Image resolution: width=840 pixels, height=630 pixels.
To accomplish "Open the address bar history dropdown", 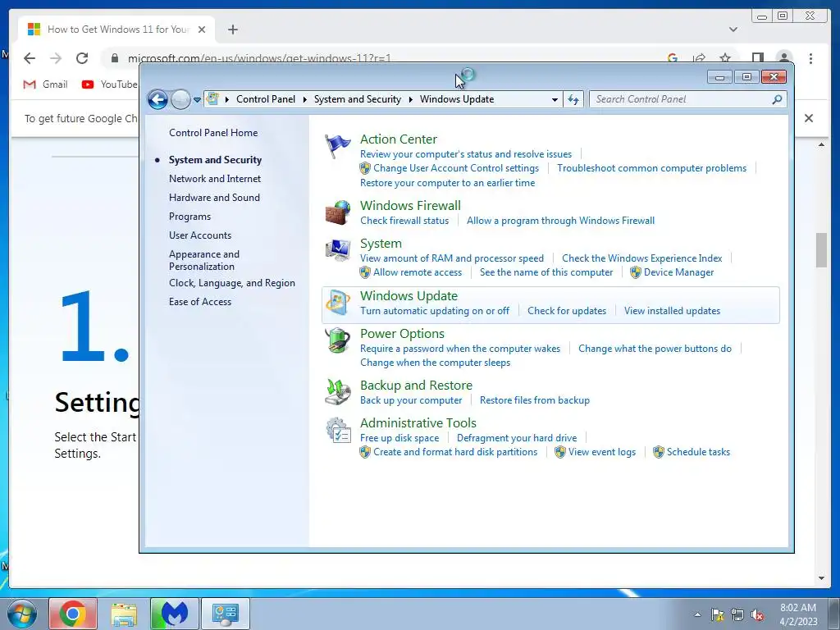I will pos(555,99).
